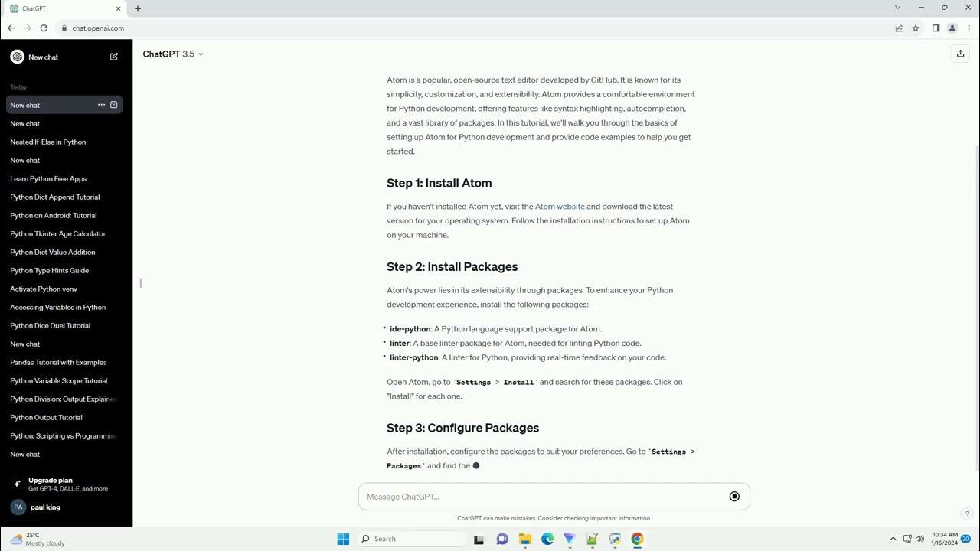The width and height of the screenshot is (980, 551).
Task: Open the help question mark button
Action: [967, 514]
